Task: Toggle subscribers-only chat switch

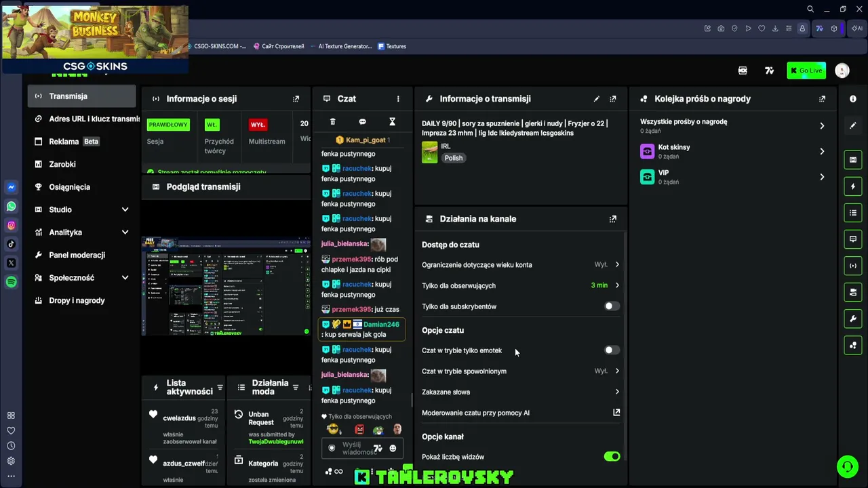Action: pyautogui.click(x=612, y=306)
